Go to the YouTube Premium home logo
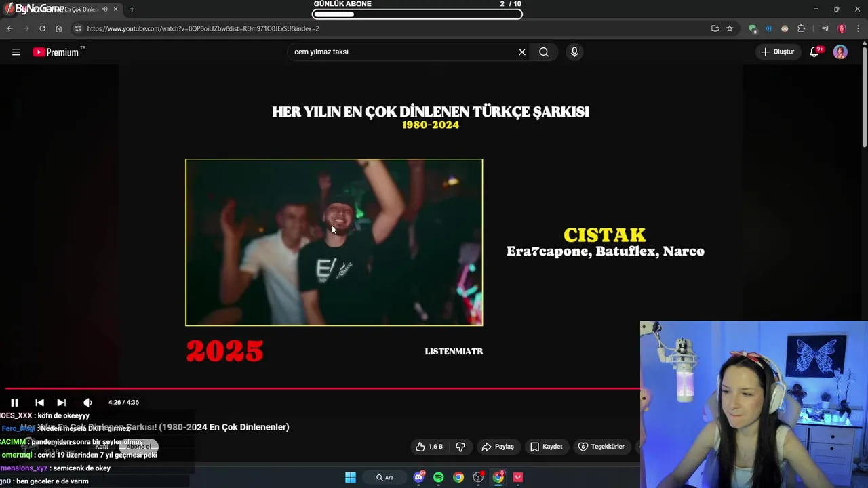Viewport: 868px width, 488px height. [56, 52]
